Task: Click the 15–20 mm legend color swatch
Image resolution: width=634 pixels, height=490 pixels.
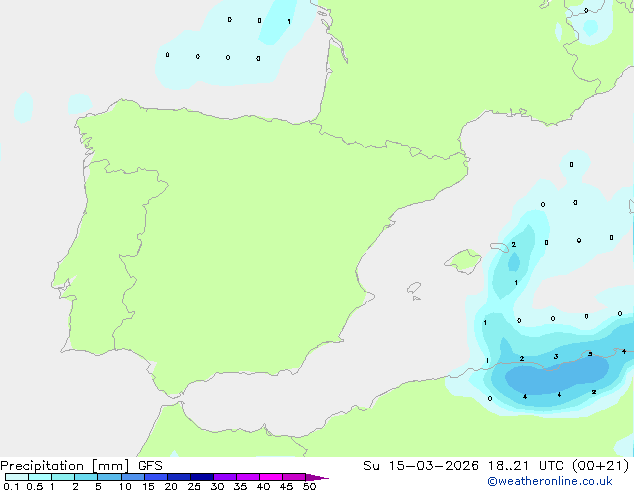Action: [156, 477]
